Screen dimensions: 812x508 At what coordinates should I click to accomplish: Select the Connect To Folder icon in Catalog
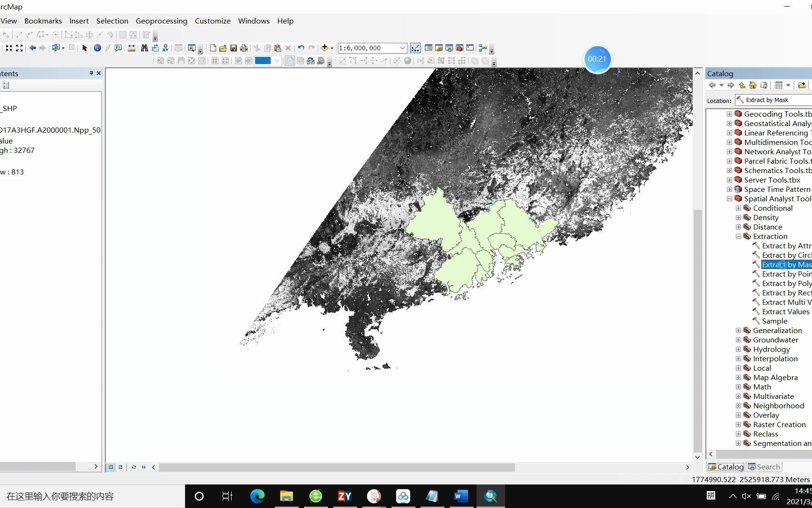802,85
